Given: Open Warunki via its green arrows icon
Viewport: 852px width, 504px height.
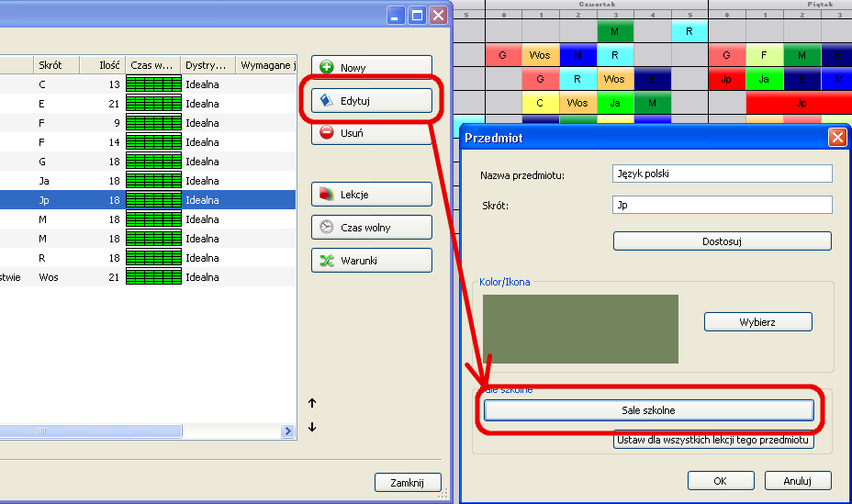Looking at the screenshot, I should coord(326,261).
